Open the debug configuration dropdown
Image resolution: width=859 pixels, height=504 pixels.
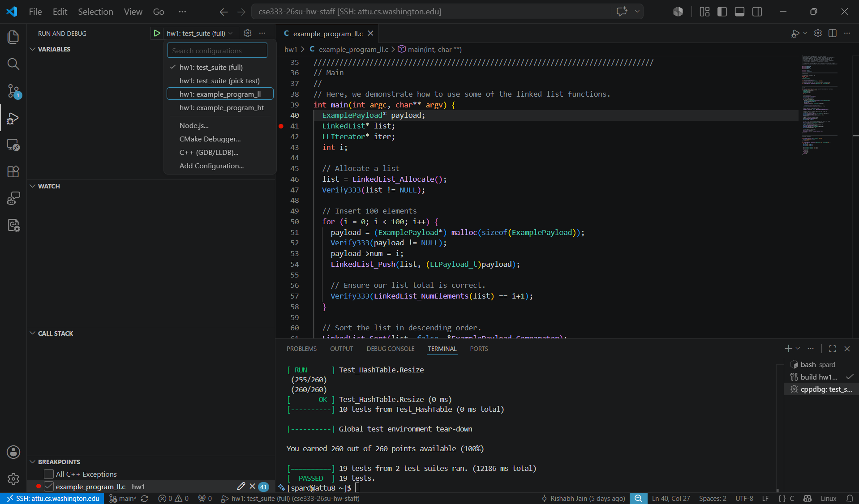pos(200,34)
